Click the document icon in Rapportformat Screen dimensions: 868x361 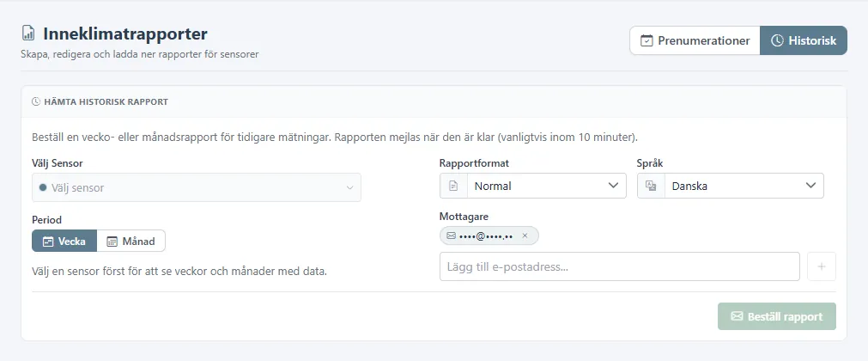(x=453, y=186)
